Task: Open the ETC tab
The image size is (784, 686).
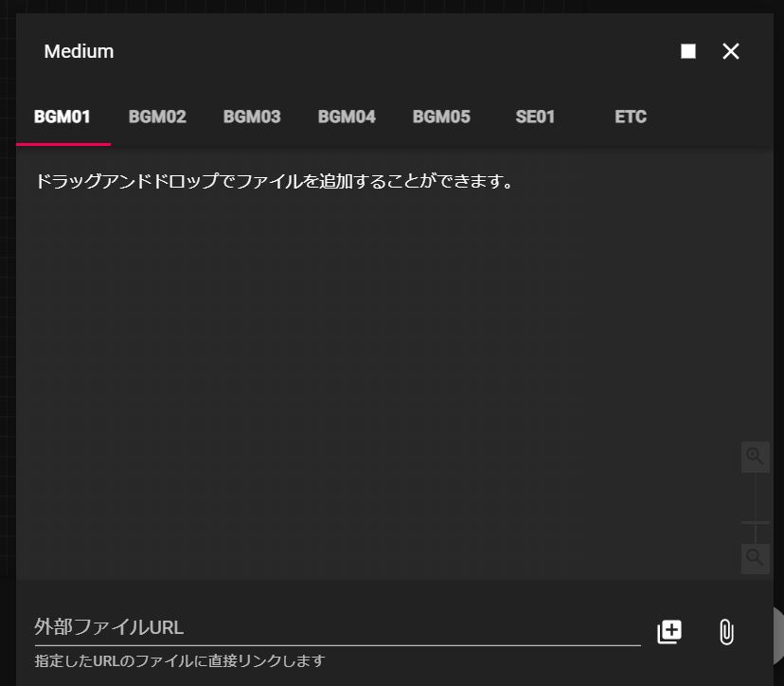Action: (631, 117)
